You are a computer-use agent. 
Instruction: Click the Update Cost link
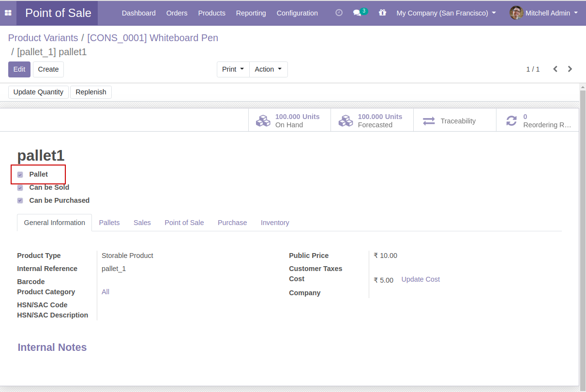(x=421, y=279)
